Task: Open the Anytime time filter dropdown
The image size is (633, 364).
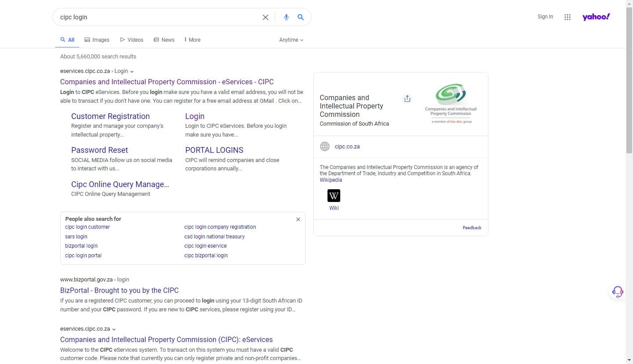Action: pyautogui.click(x=291, y=40)
